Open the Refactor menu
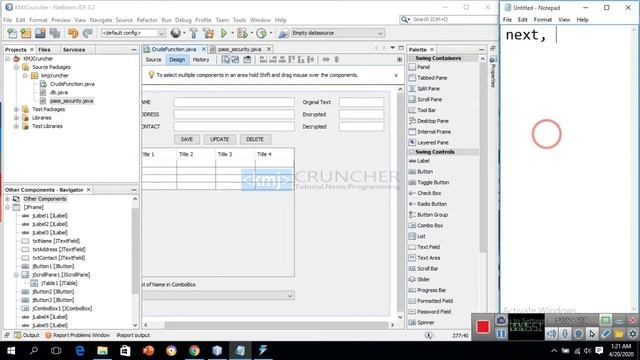Screen dimensions: 640x360 pos(147,20)
